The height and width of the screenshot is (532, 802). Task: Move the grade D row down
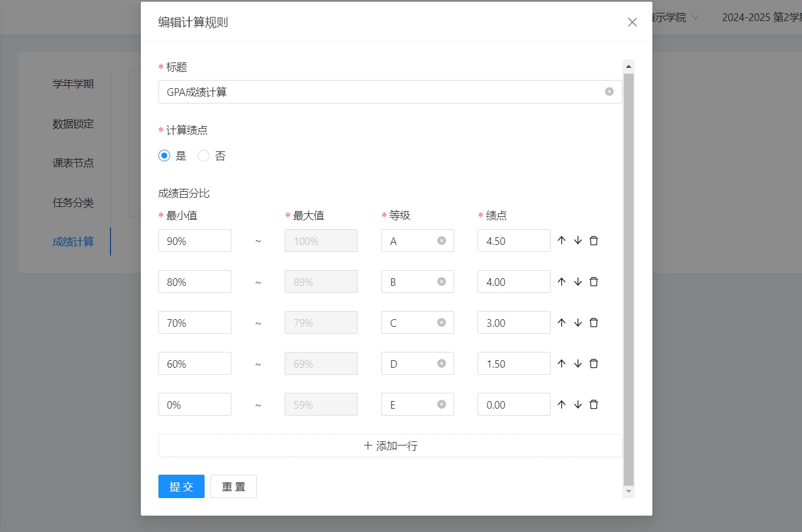[578, 364]
